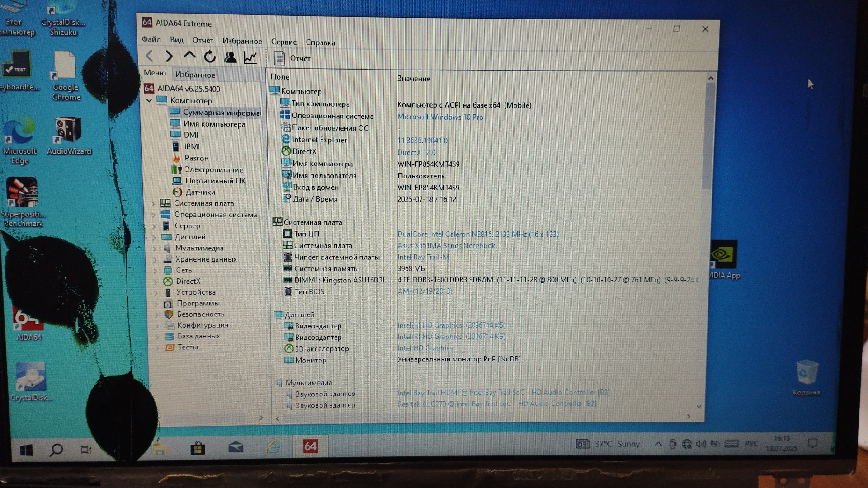The image size is (868, 488).
Task: Switch to the Избранное tab
Action: click(195, 75)
